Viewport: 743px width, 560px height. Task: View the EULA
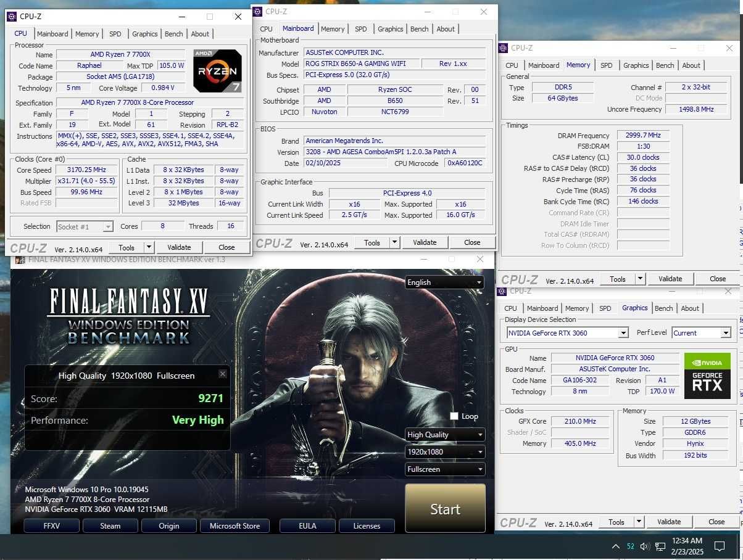point(307,526)
